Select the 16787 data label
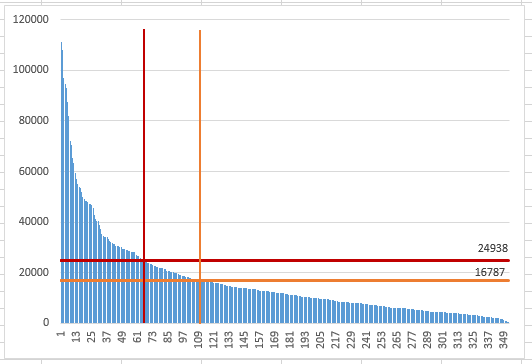 [x=490, y=272]
